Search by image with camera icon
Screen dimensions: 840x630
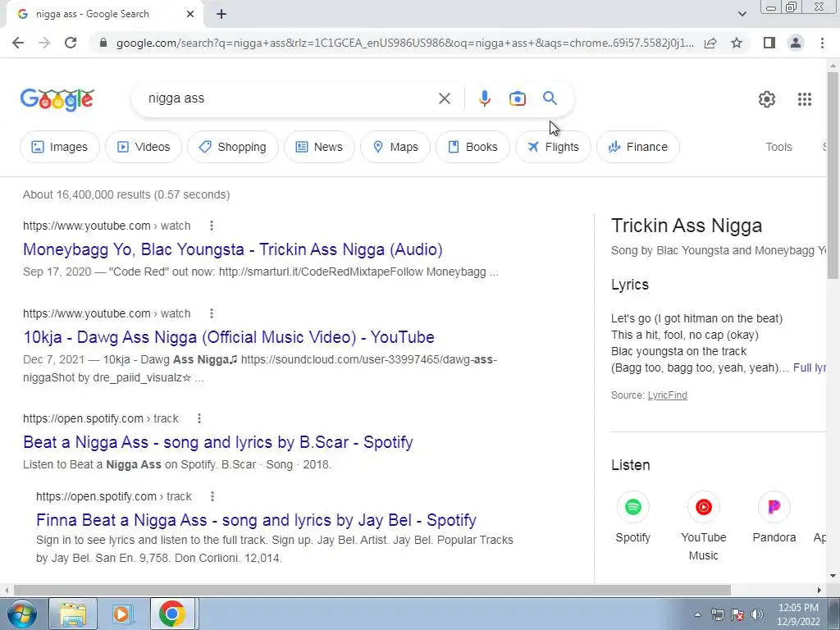(x=517, y=98)
